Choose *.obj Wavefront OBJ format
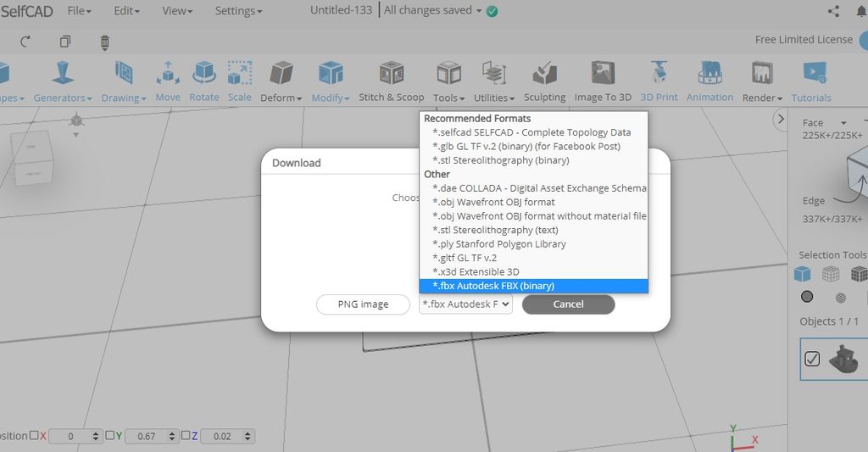Screen dimensions: 868x452 (534, 202)
